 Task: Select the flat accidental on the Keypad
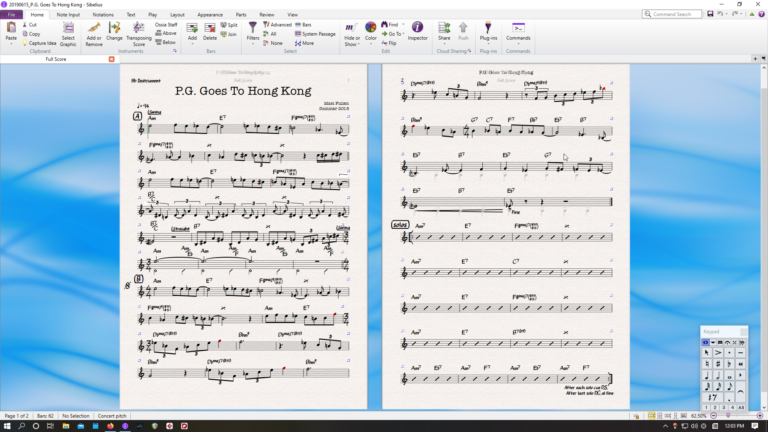coord(729,364)
